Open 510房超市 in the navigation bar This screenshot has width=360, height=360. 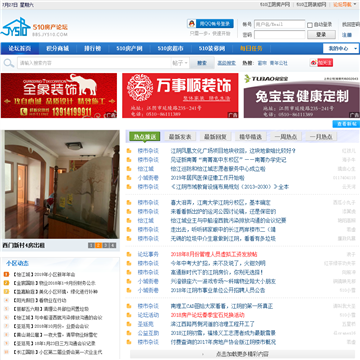point(170,49)
